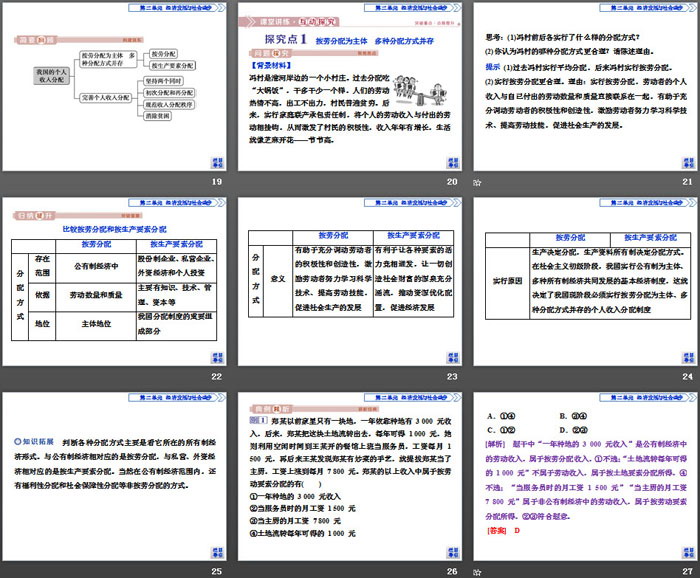Click slide number label 25
The image size is (700, 578).
pyautogui.click(x=217, y=571)
